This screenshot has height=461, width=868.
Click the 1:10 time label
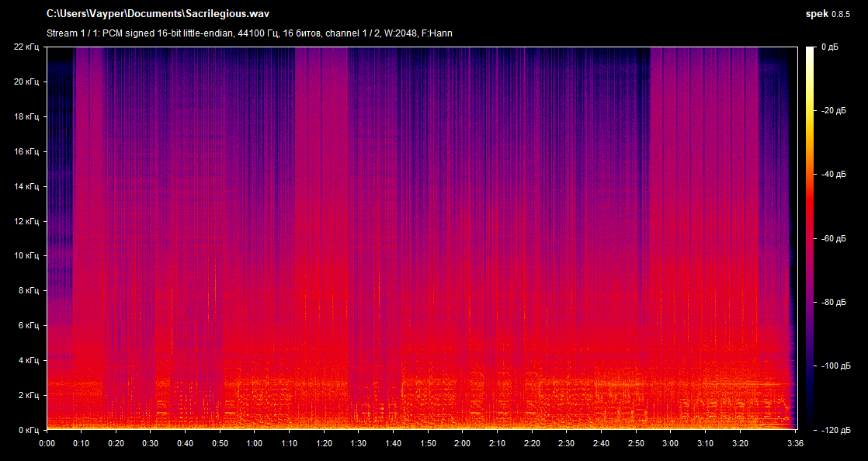pos(289,443)
